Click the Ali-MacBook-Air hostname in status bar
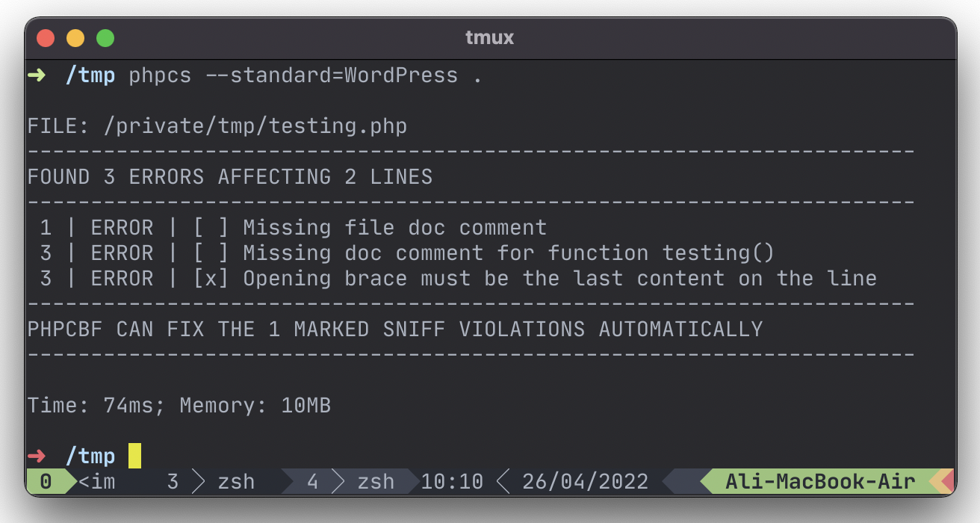980x523 pixels. (x=819, y=482)
